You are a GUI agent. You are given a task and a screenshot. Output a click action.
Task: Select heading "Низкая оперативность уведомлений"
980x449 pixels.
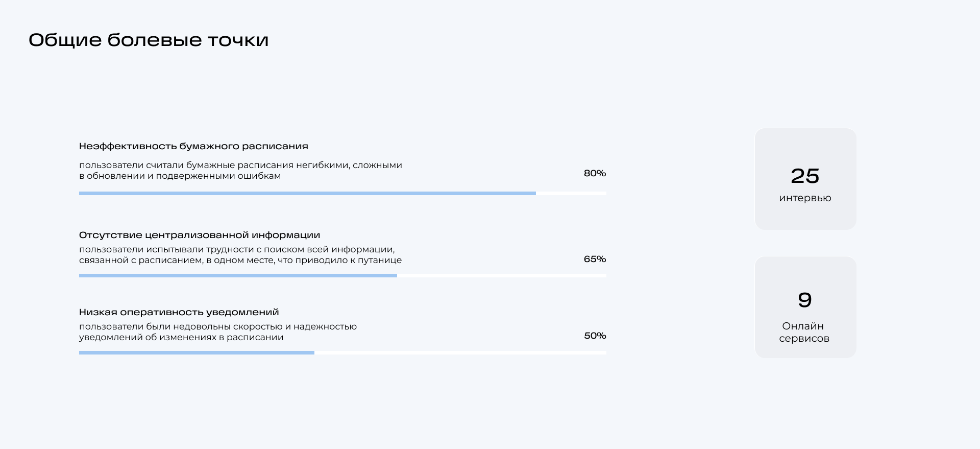point(179,312)
